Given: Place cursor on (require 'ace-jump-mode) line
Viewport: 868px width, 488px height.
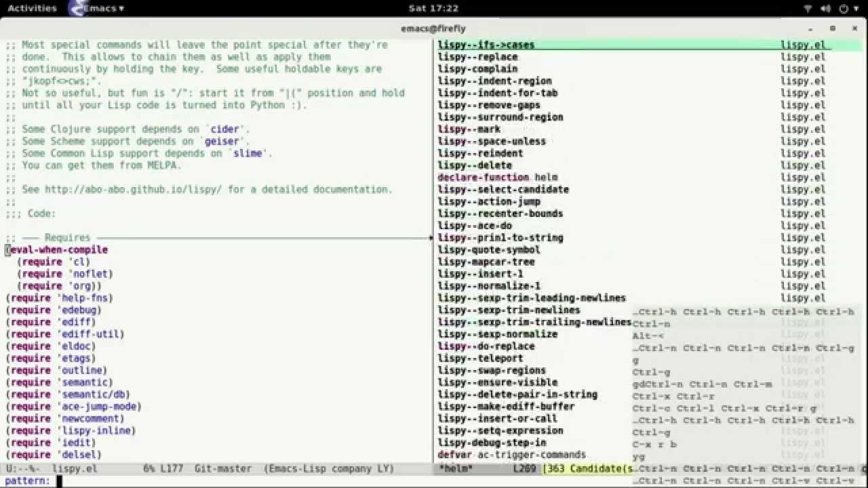Looking at the screenshot, I should pyautogui.click(x=74, y=407).
